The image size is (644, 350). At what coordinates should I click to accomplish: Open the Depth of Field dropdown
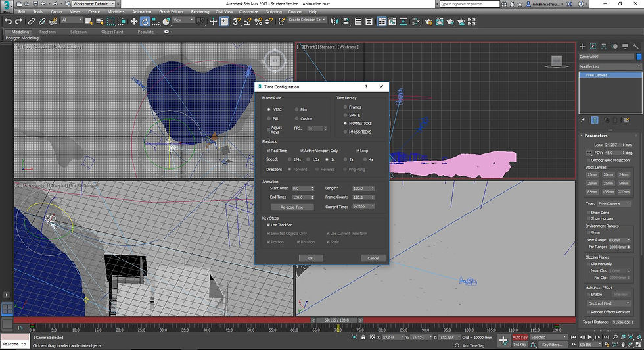609,303
